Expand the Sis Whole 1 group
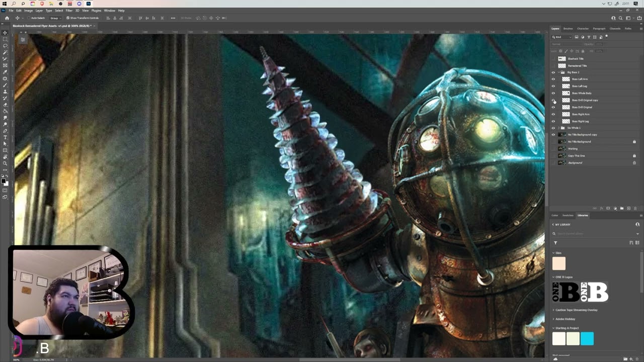This screenshot has width=644, height=362. pyautogui.click(x=558, y=128)
